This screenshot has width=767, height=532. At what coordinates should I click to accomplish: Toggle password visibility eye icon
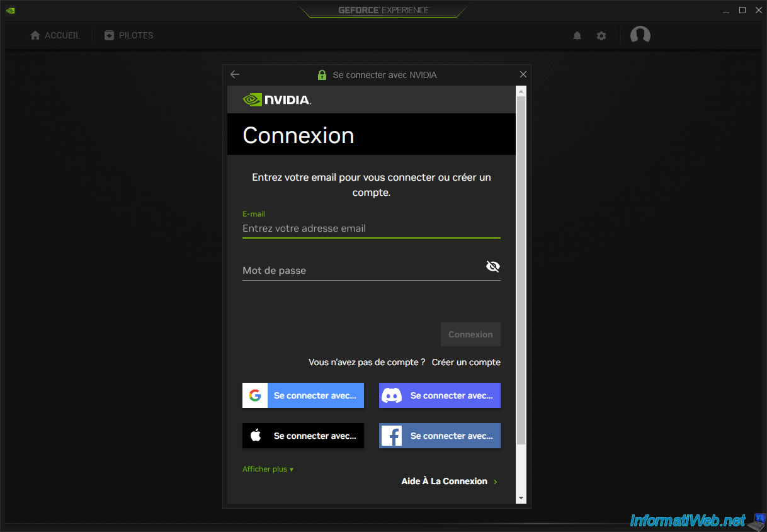(492, 266)
